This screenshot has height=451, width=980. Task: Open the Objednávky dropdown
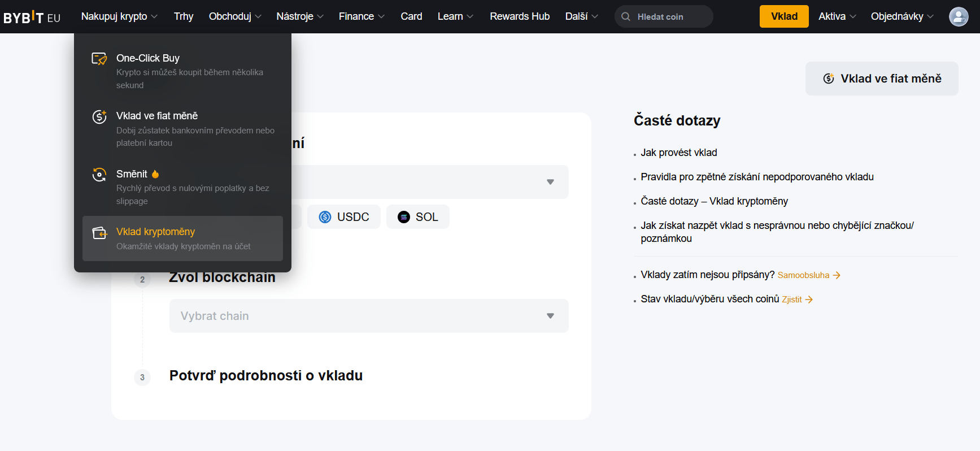(901, 17)
